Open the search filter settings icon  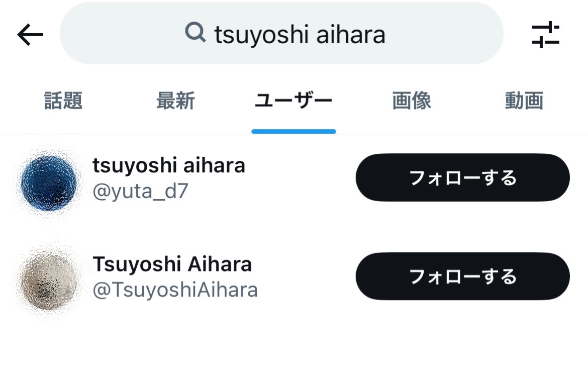point(546,35)
